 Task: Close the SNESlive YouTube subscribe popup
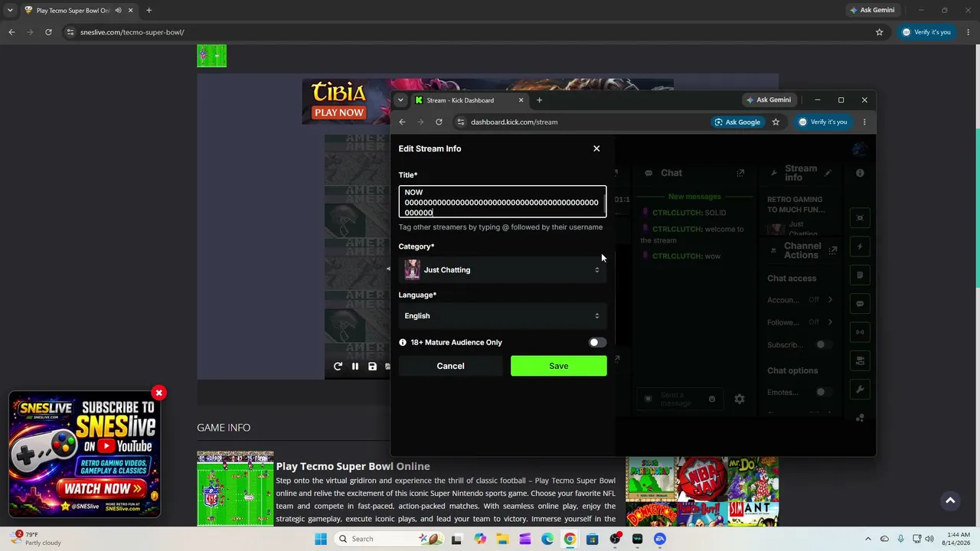[158, 393]
